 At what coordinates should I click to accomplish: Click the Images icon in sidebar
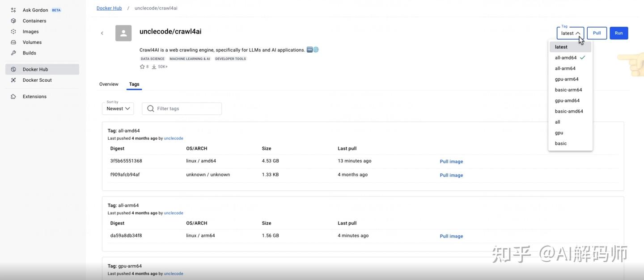(13, 31)
